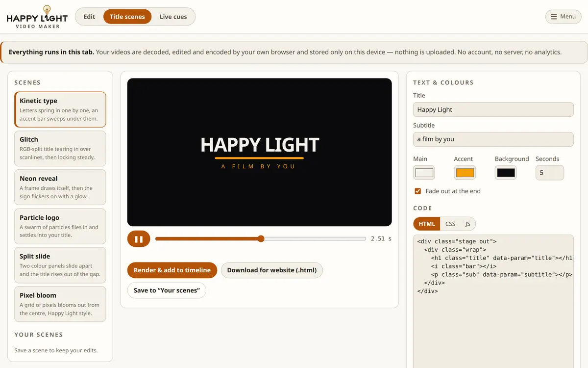Pause the title scene preview

tap(139, 239)
